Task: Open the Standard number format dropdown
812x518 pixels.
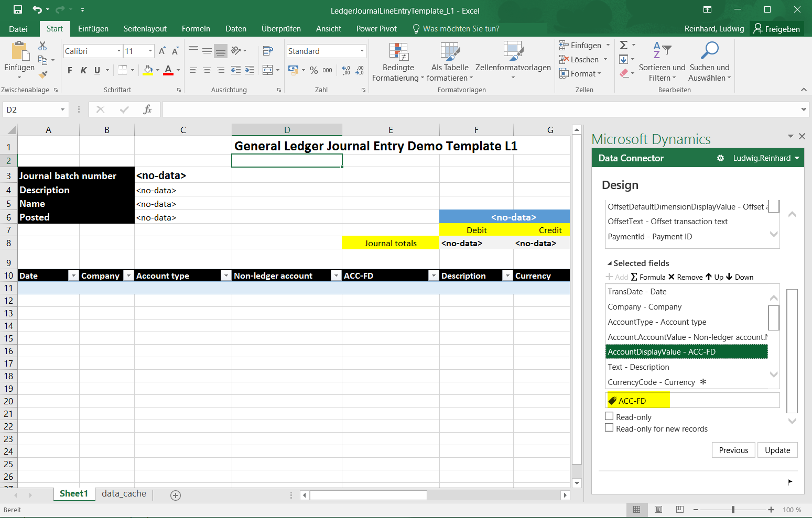Action: click(362, 51)
